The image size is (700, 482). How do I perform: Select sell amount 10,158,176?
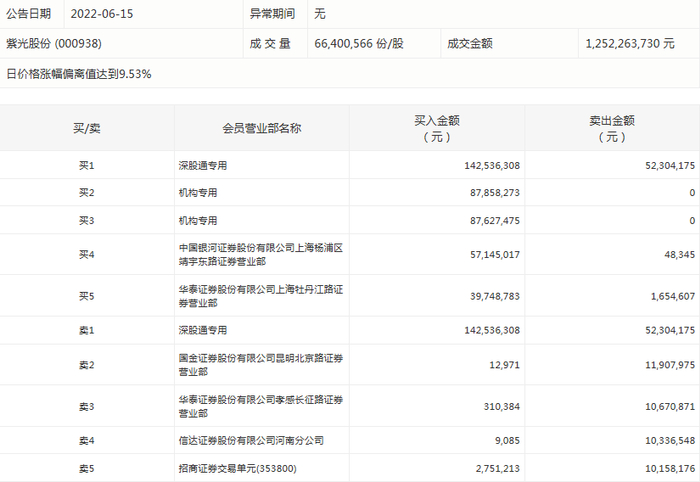tap(670, 469)
